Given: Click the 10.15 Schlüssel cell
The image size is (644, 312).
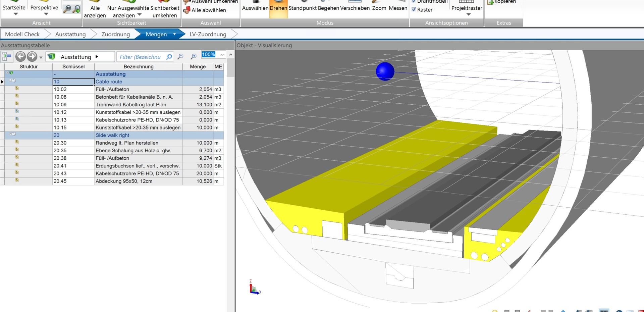Looking at the screenshot, I should click(x=73, y=127).
